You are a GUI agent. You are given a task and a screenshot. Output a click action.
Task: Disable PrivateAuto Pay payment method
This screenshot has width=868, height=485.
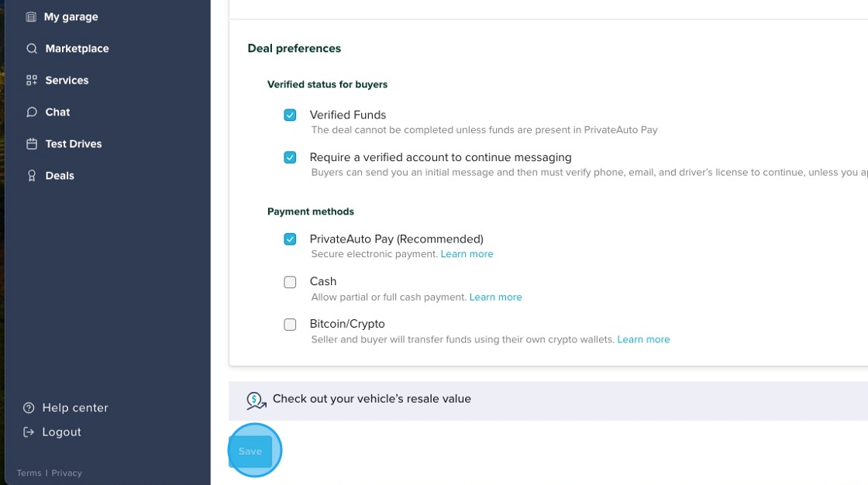pos(290,239)
